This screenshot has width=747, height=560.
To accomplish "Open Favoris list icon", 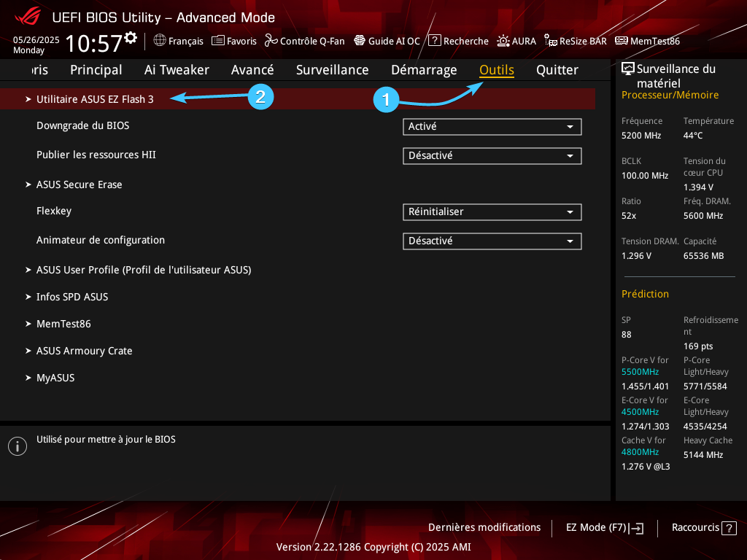I will 217,41.
